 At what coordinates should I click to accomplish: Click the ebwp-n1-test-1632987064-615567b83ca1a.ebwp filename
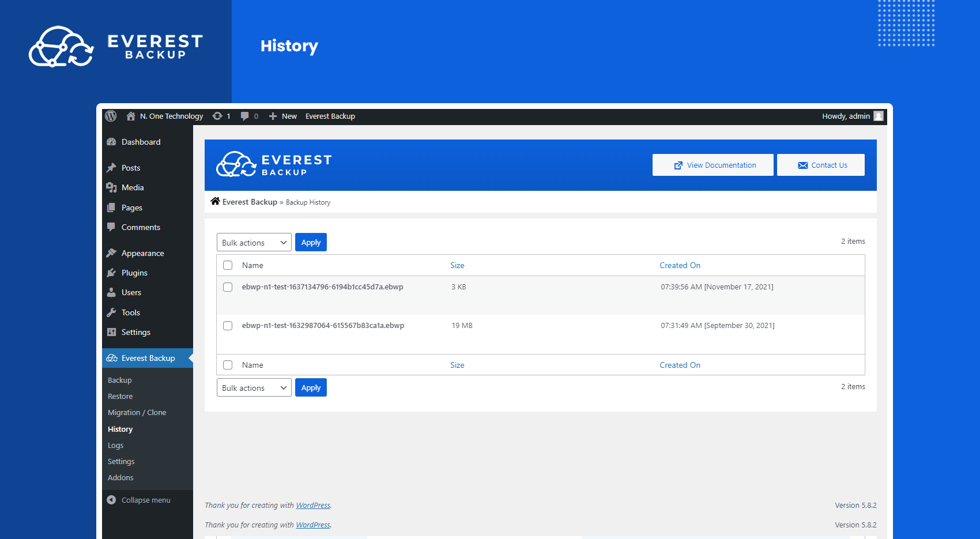[323, 326]
